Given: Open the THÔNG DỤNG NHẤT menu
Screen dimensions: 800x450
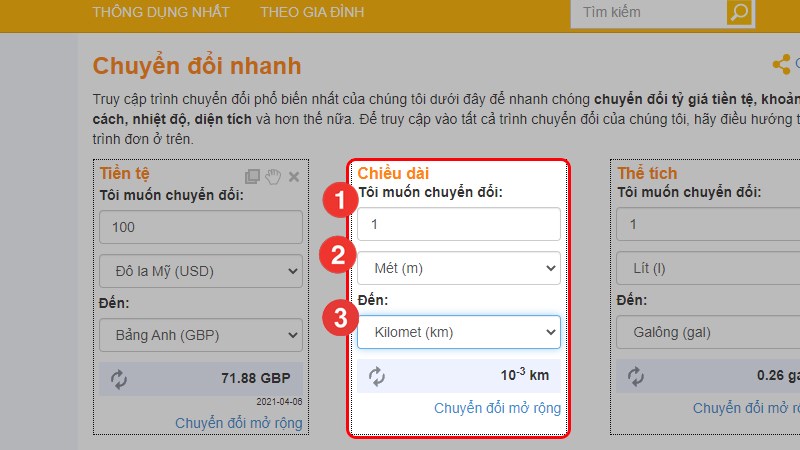Looking at the screenshot, I should 161,12.
